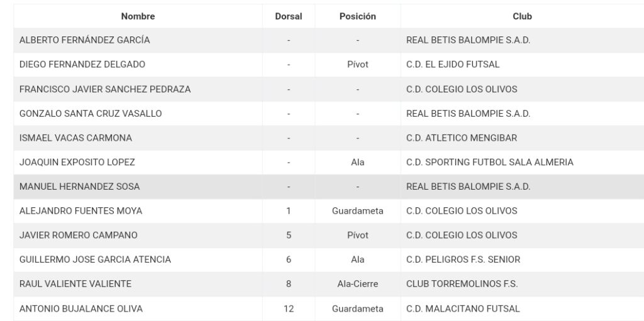The height and width of the screenshot is (321, 644).
Task: Click the Ismael Vacas Carmona row
Action: point(328,138)
